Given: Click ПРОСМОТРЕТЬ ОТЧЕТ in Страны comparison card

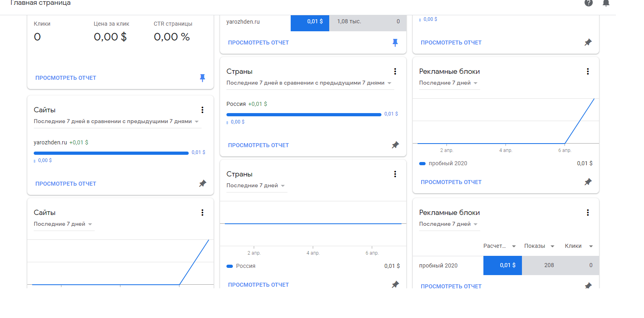Looking at the screenshot, I should (x=258, y=145).
